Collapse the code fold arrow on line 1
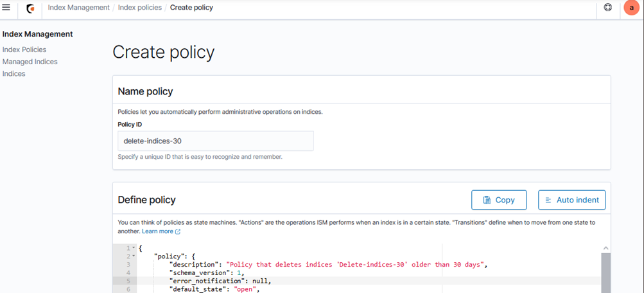 coord(134,248)
